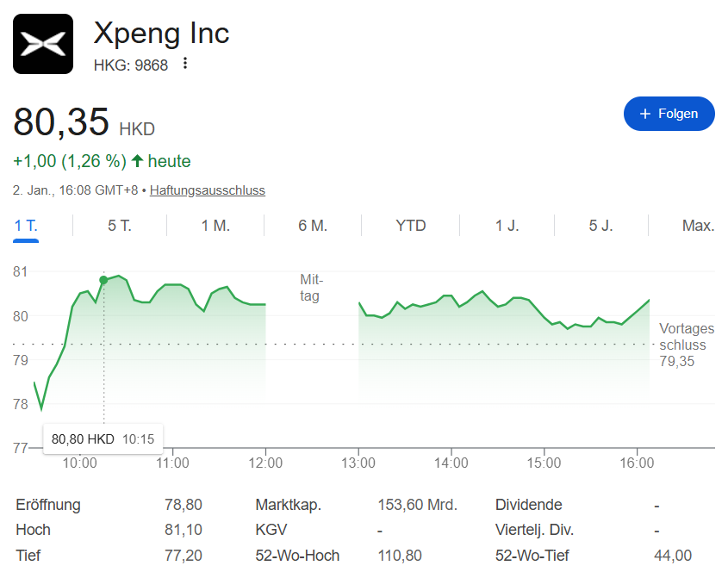Switch to the Max. chart range
The height and width of the screenshot is (572, 728).
coord(698,226)
